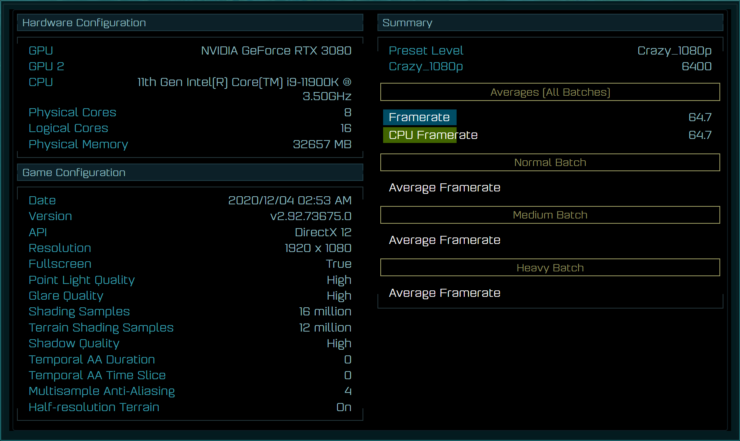Expand the Medium Batch section
740x441 pixels.
(x=550, y=215)
